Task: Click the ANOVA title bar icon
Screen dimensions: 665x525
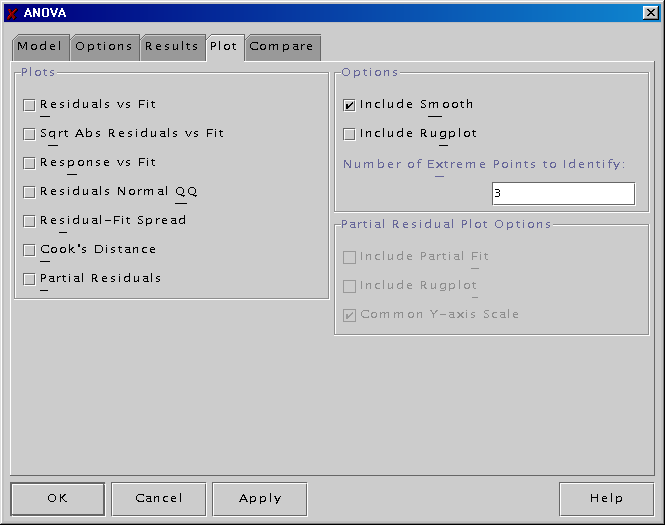Action: [x=12, y=13]
